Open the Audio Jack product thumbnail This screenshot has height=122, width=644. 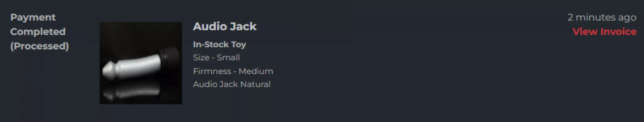[141, 63]
